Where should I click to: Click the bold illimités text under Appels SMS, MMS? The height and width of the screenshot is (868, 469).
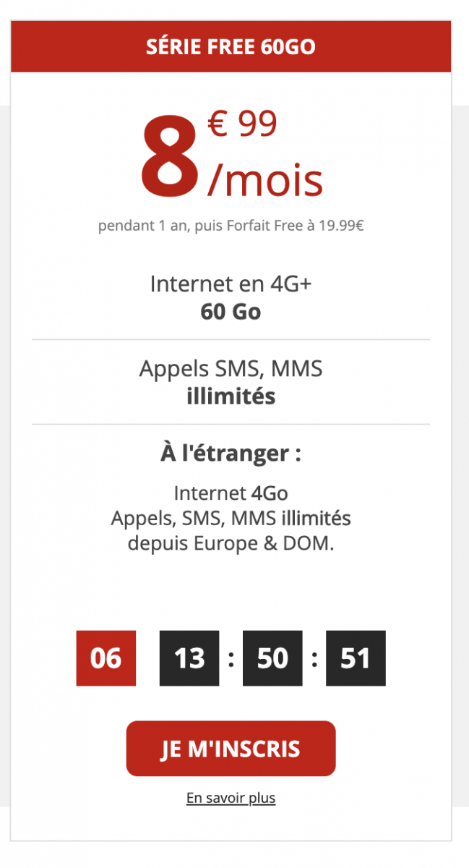(231, 396)
